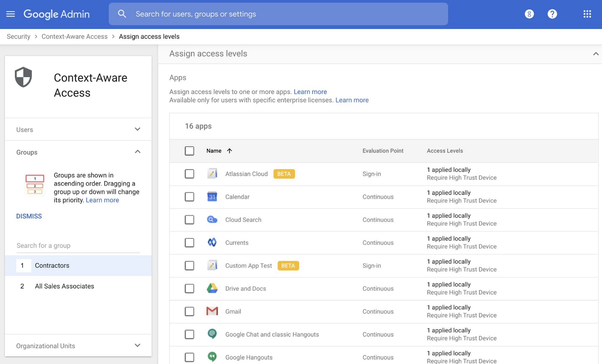The height and width of the screenshot is (364, 602).
Task: Click the Drive and Docs app icon
Action: pyautogui.click(x=212, y=288)
